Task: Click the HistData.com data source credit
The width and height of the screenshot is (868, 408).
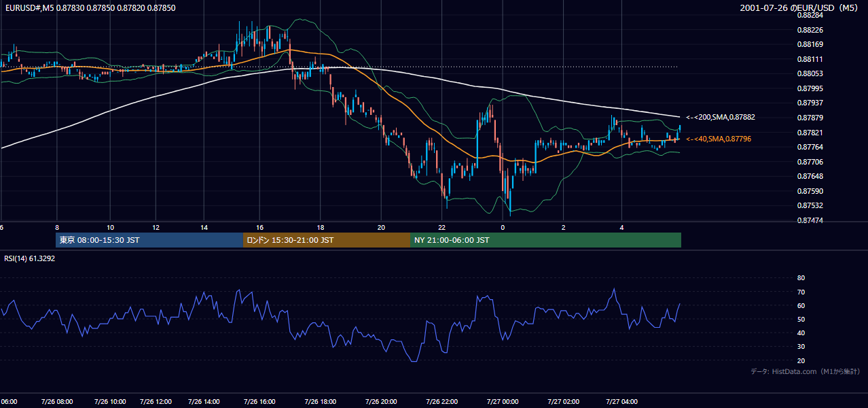Action: (806, 371)
